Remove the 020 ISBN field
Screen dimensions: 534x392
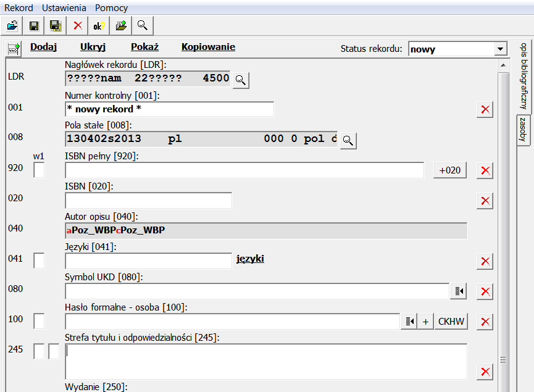point(485,201)
